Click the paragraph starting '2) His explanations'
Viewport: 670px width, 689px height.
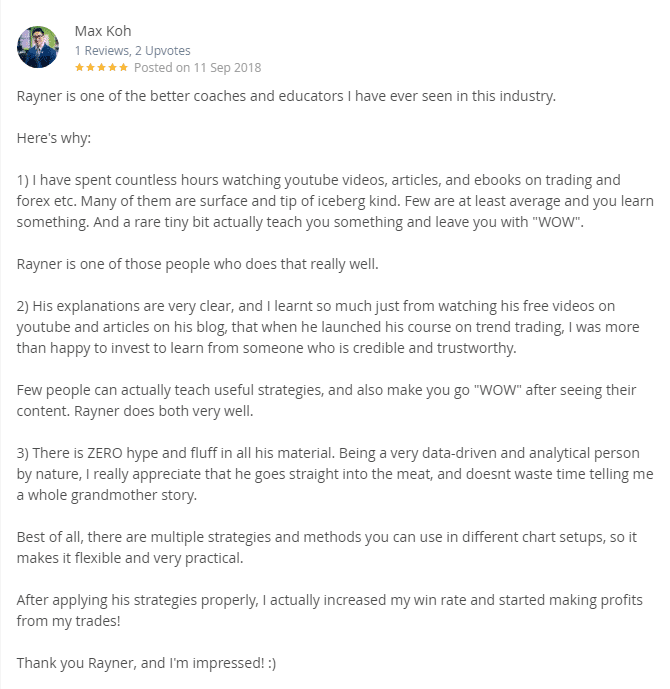(x=328, y=327)
